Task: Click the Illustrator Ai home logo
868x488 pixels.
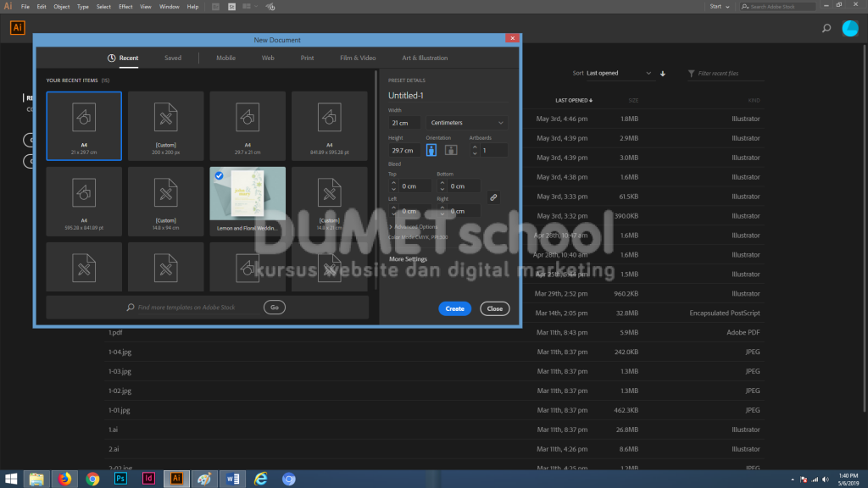Action: [x=18, y=28]
